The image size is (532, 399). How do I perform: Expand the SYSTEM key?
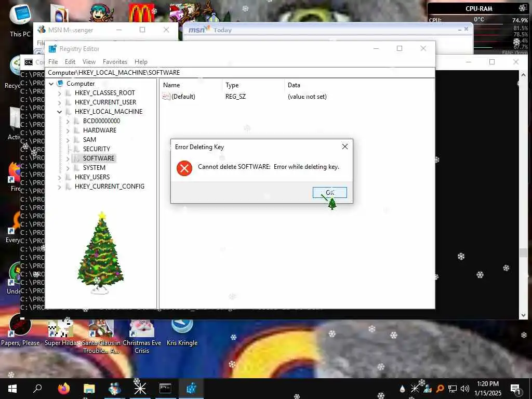coord(68,168)
